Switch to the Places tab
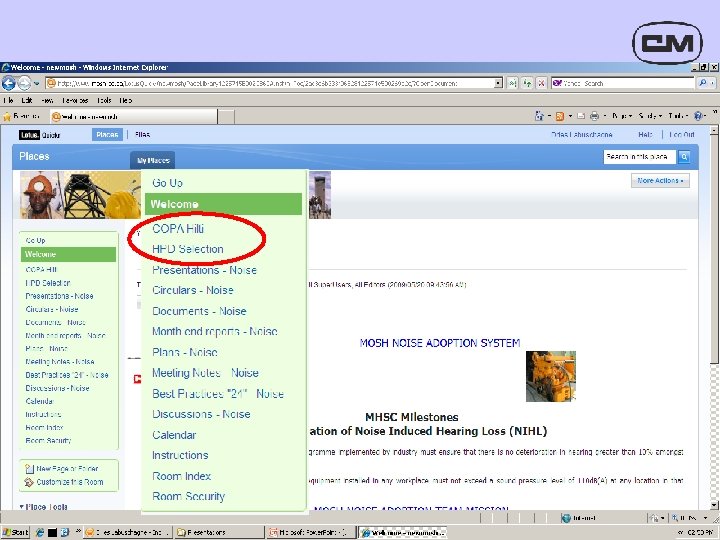 tap(107, 135)
